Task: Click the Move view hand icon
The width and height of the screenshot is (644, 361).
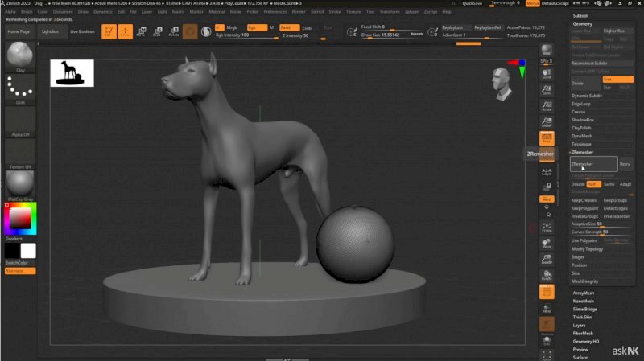Action: tap(547, 244)
